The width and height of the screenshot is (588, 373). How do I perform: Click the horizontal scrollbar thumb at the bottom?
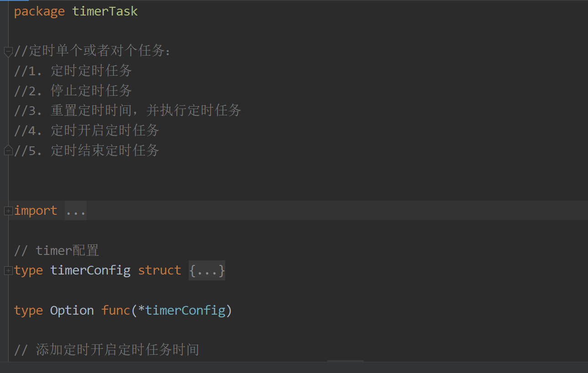tap(346, 361)
